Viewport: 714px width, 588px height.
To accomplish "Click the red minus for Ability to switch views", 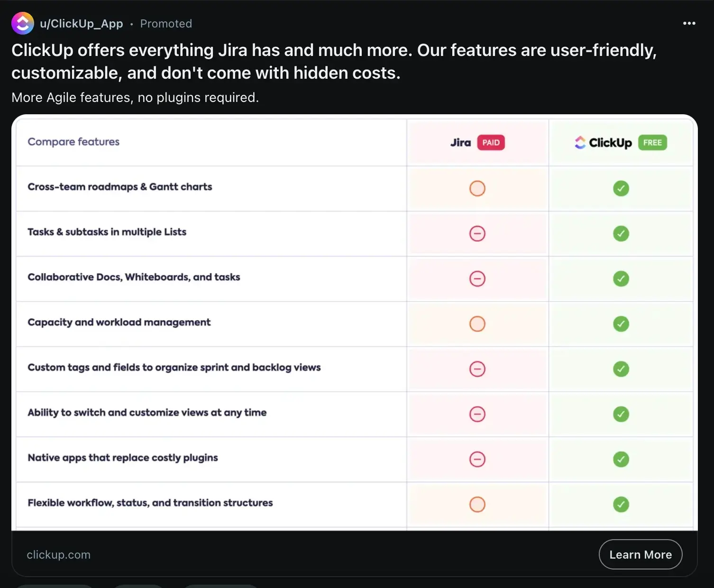I will (477, 414).
